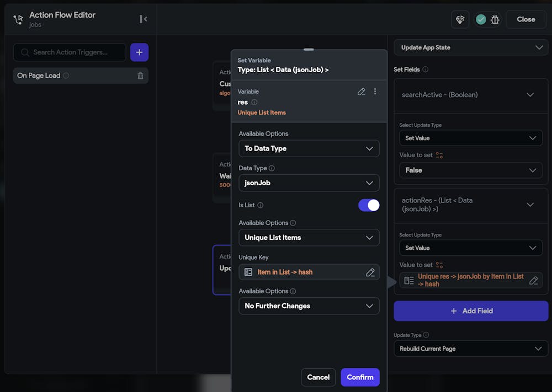Open the No Further Changes dropdown

[309, 306]
